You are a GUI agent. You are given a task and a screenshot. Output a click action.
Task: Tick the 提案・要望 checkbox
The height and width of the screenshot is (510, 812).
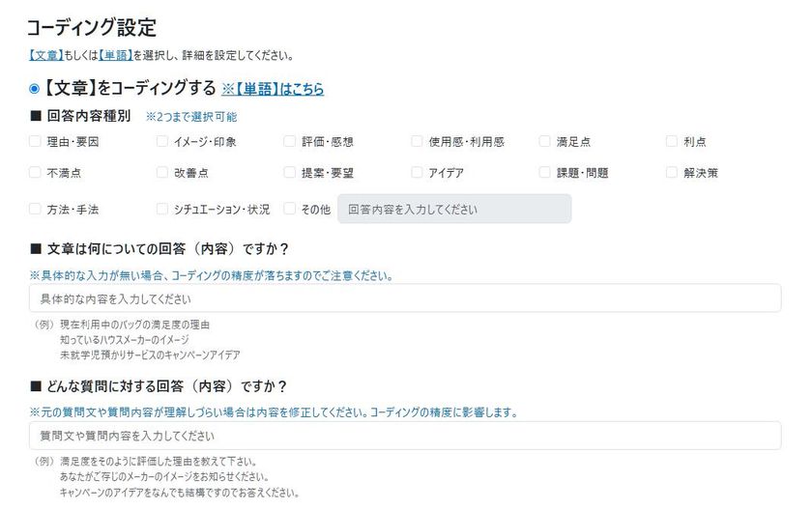coord(290,174)
